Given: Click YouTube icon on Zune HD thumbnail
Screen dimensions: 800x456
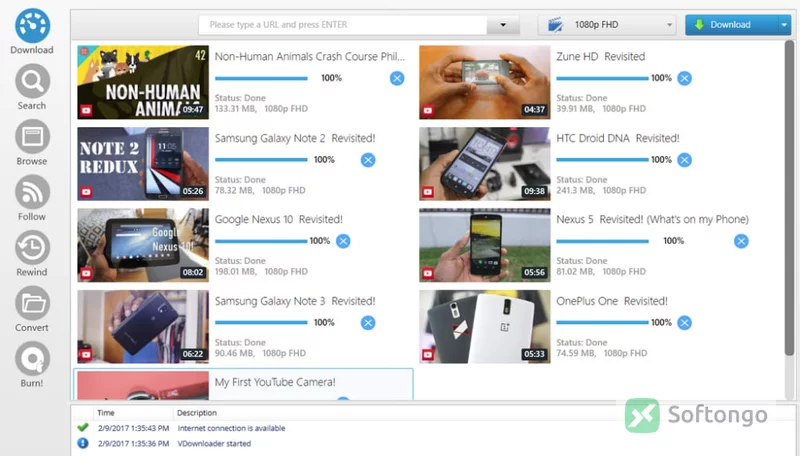Looking at the screenshot, I should 428,110.
